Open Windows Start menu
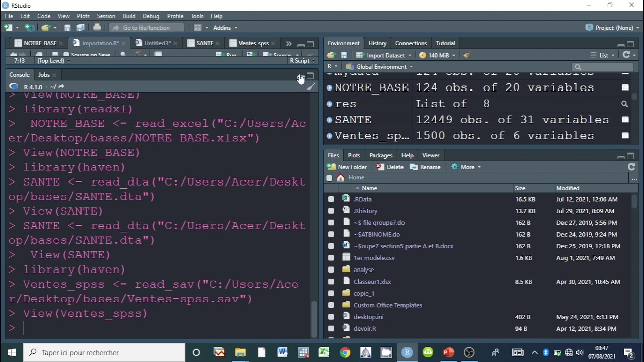644x362 pixels. pyautogui.click(x=12, y=352)
